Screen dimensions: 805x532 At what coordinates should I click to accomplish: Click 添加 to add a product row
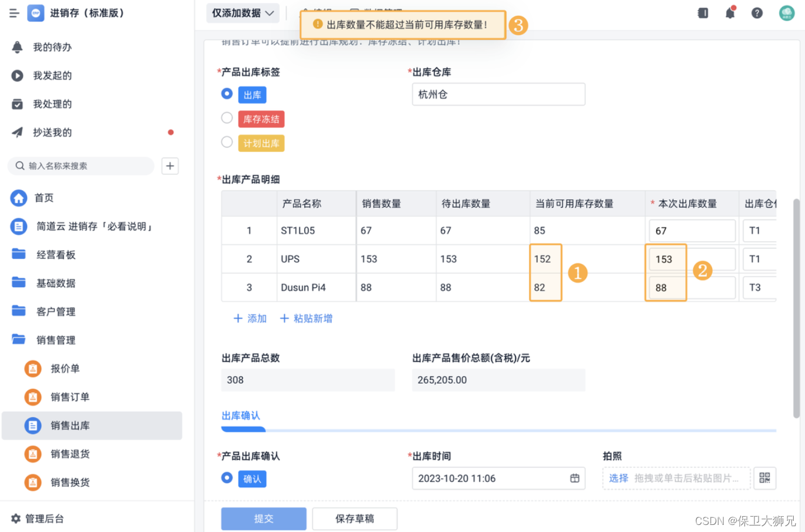[x=250, y=318]
